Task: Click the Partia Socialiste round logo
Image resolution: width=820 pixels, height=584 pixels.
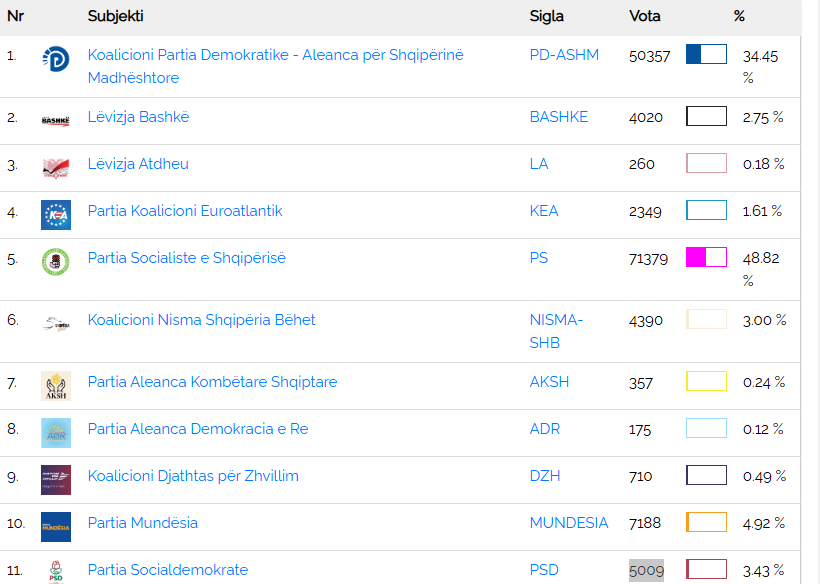Action: tap(55, 262)
